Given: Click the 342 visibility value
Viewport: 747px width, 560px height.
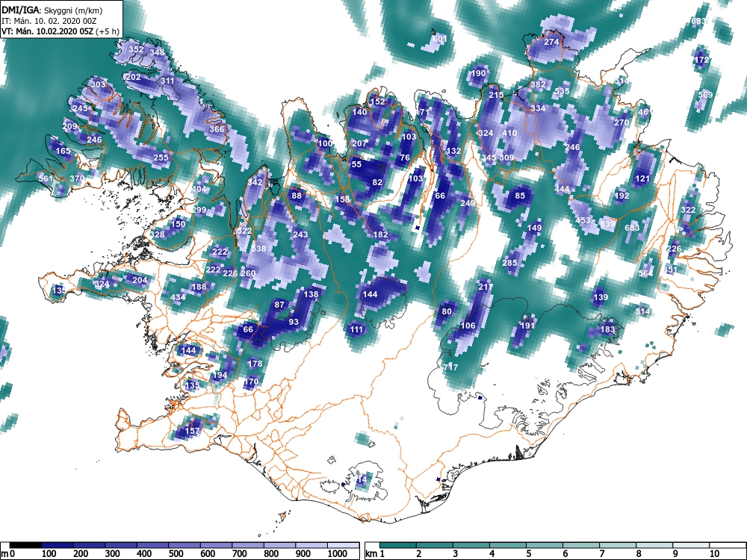Looking at the screenshot, I should click(x=255, y=182).
